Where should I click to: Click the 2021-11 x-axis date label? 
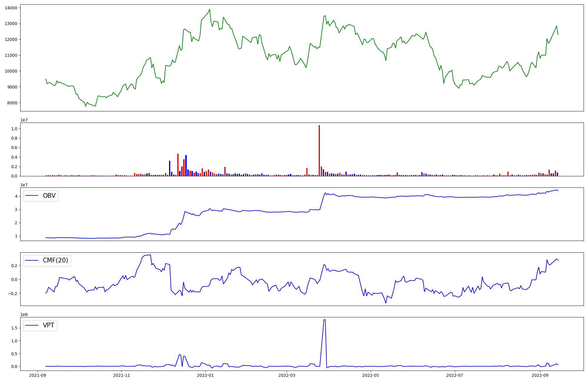[x=121, y=375]
